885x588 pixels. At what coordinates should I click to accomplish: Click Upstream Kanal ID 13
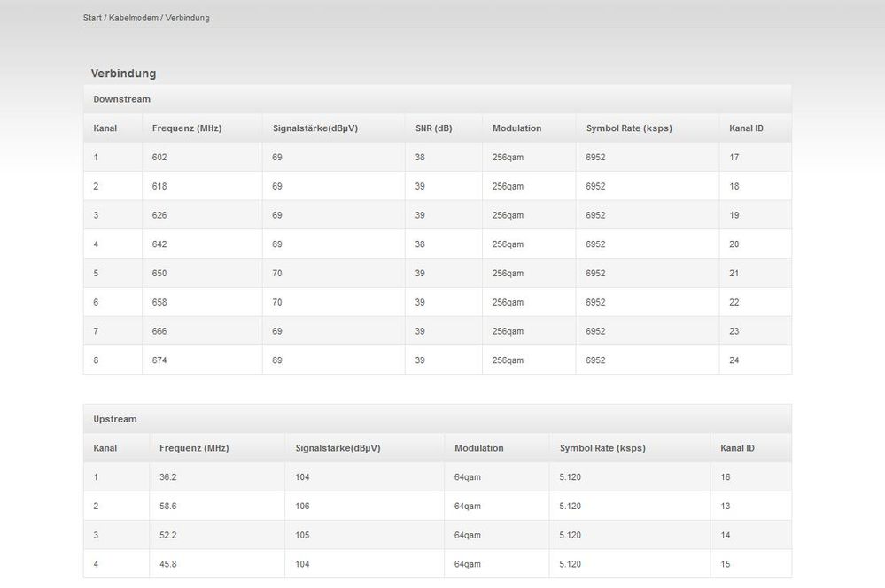tap(726, 507)
